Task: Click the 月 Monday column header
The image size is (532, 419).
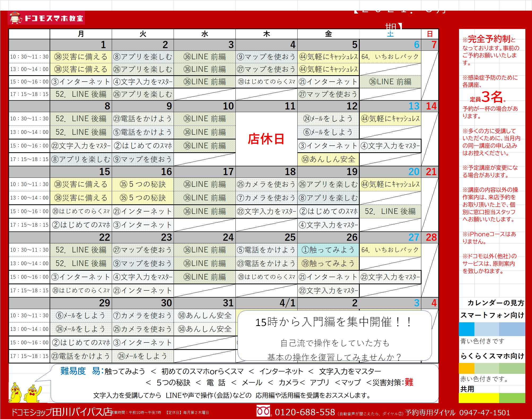Action: pyautogui.click(x=81, y=34)
